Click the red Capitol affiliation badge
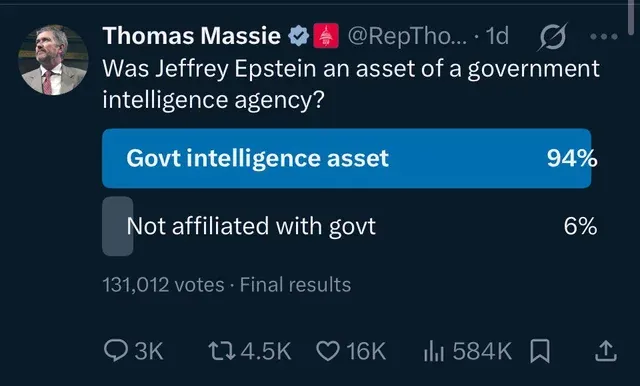 pos(326,36)
